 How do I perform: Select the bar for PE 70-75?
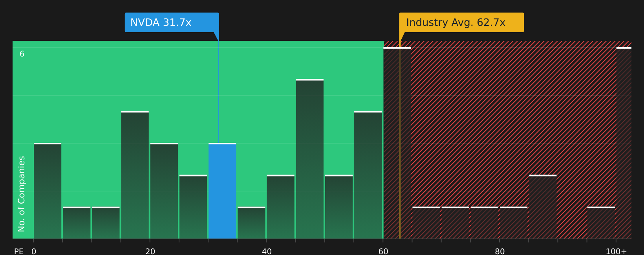click(456, 223)
